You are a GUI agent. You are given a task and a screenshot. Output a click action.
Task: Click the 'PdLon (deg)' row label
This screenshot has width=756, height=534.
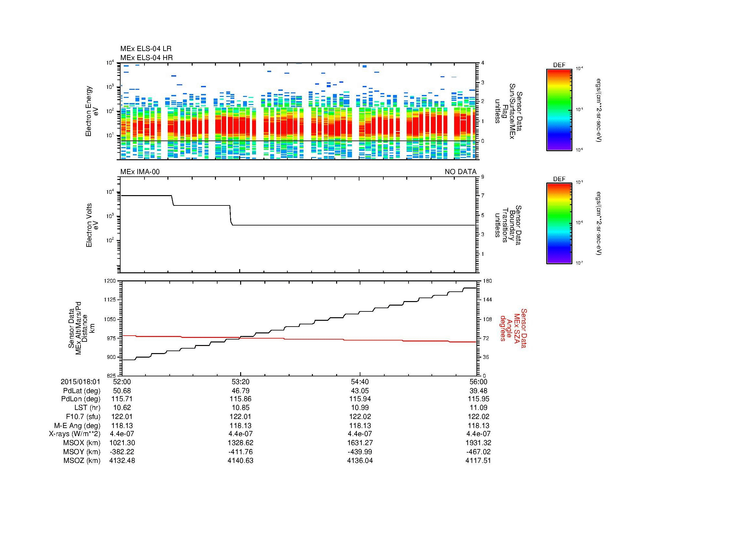(x=81, y=399)
